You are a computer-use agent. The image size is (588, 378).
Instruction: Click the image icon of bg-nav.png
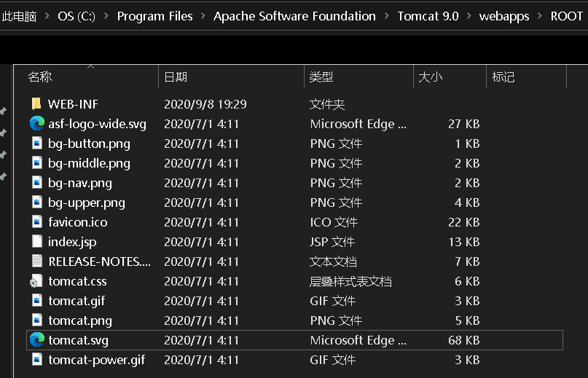[x=36, y=183]
